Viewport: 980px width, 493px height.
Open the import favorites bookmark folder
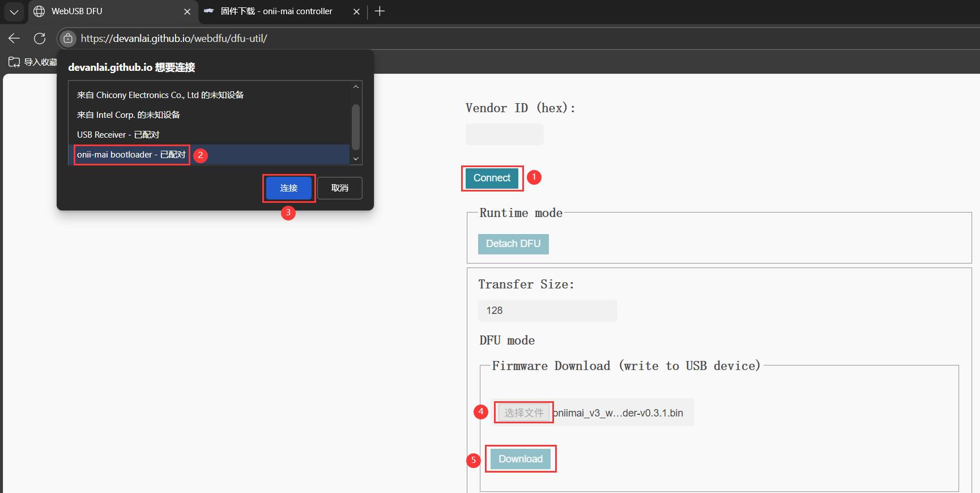coord(33,62)
